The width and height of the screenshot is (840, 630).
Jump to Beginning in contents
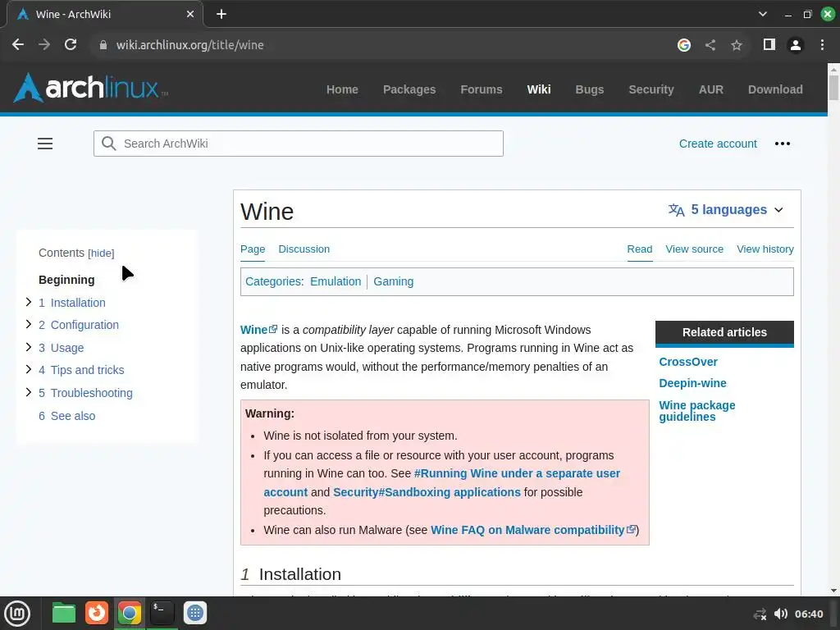66,280
